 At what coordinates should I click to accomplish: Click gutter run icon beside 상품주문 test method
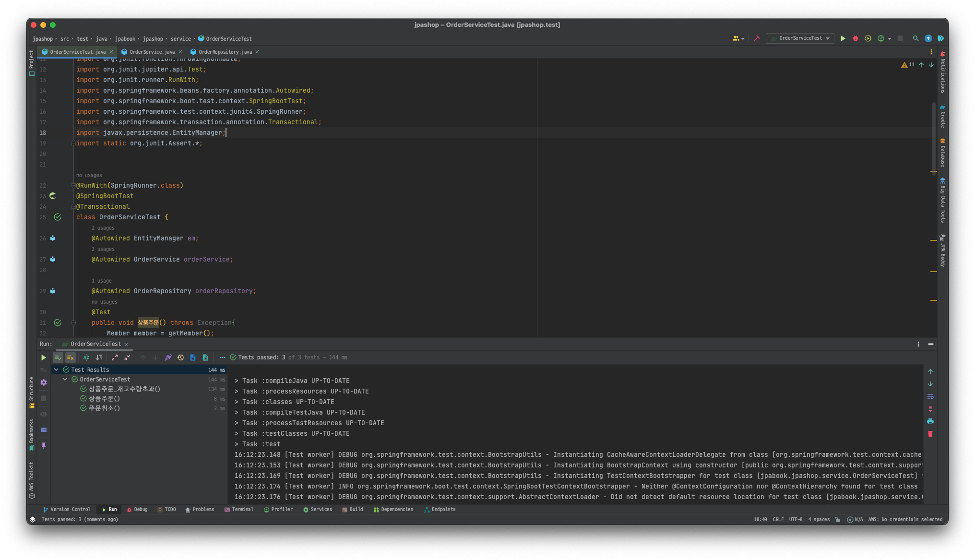[58, 322]
